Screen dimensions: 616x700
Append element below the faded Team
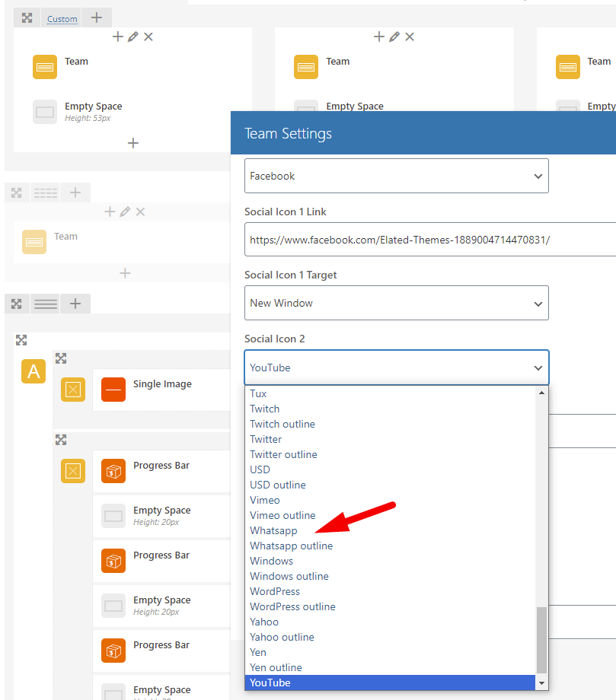[125, 273]
